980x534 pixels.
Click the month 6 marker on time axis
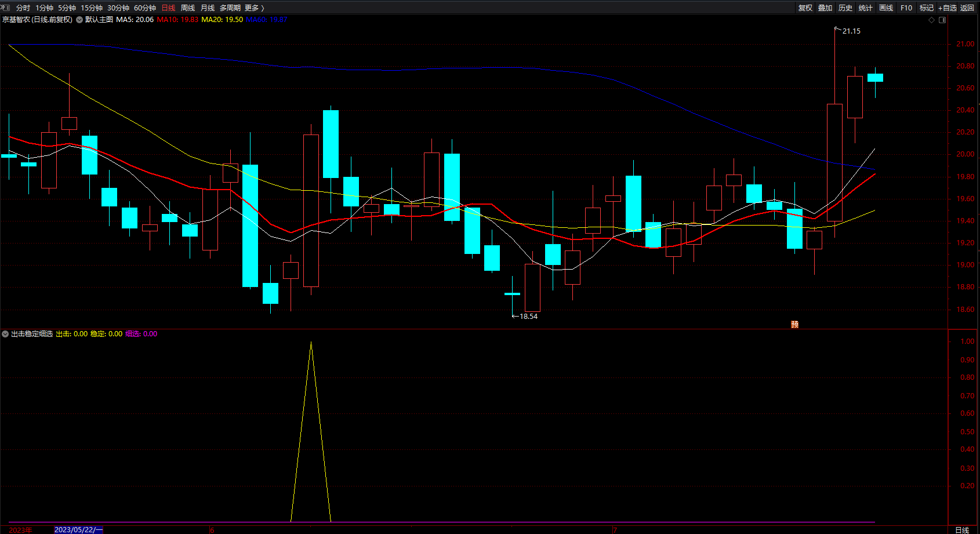pos(212,530)
